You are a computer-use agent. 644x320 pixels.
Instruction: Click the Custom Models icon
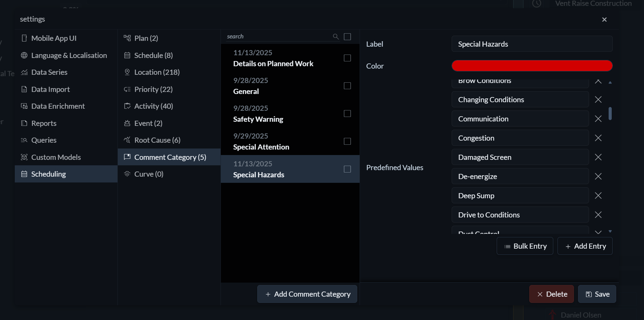24,157
